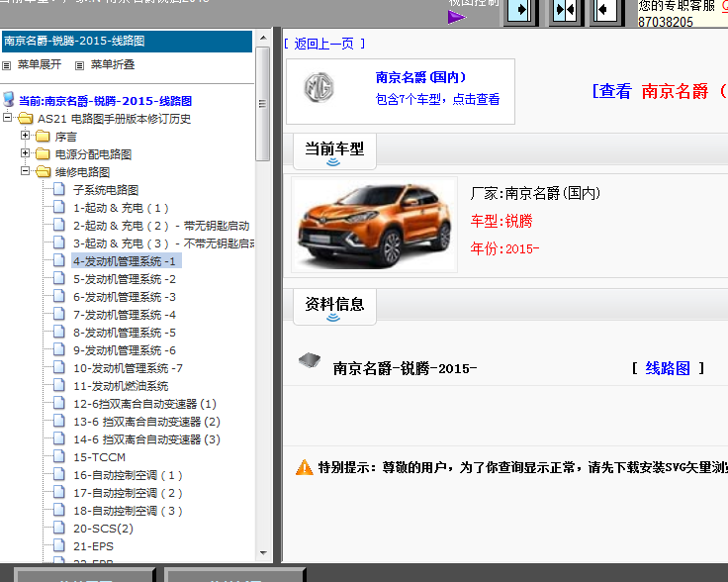Open 10-发动机管理系统 -7
728x582 pixels.
128,368
